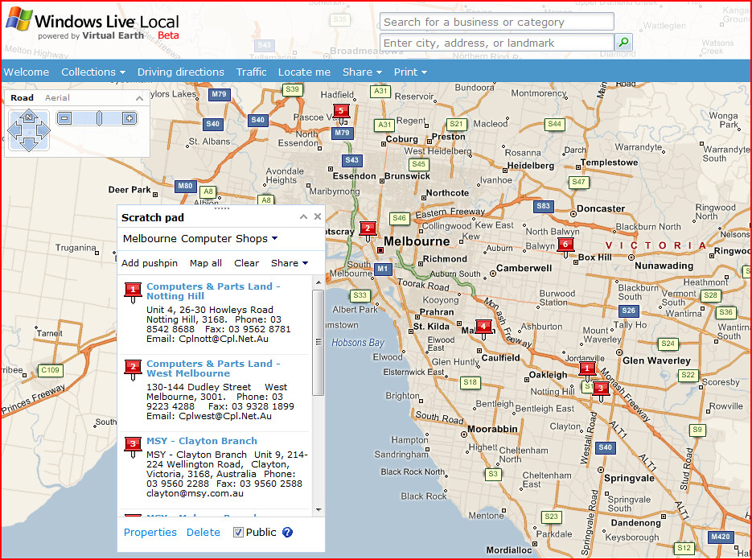Pan the map north with compass arrow
Image resolution: width=752 pixels, height=560 pixels.
[x=29, y=117]
